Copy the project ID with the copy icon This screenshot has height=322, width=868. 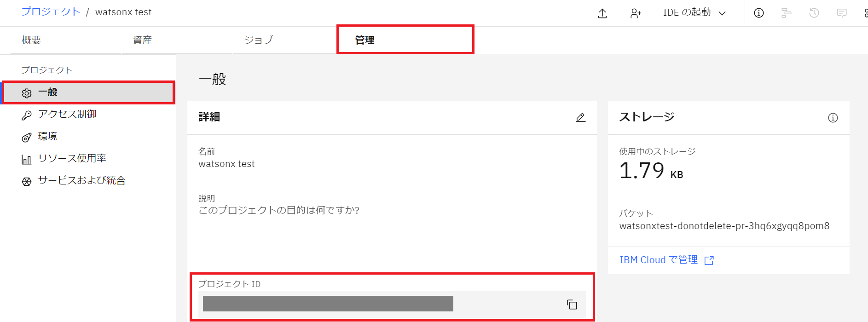pyautogui.click(x=572, y=304)
